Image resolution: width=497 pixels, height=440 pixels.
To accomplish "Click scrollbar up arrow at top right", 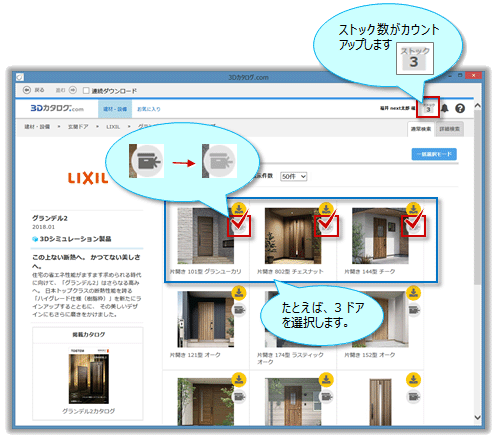I will click(x=477, y=106).
